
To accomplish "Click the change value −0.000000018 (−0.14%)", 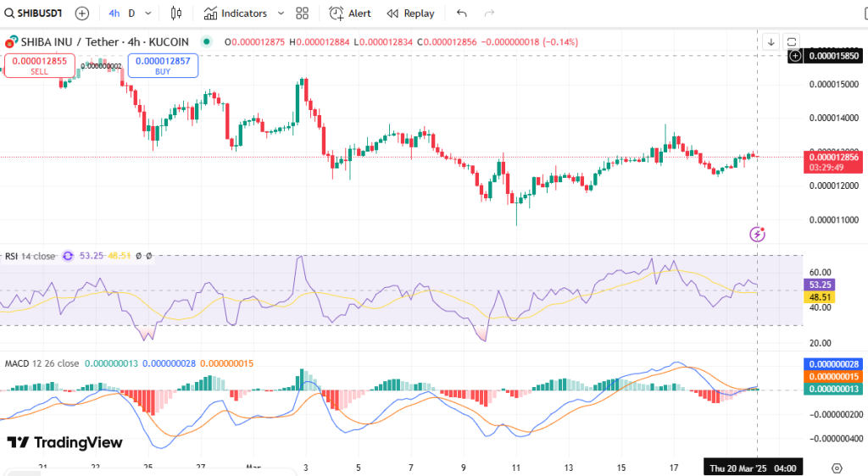I will (x=531, y=42).
